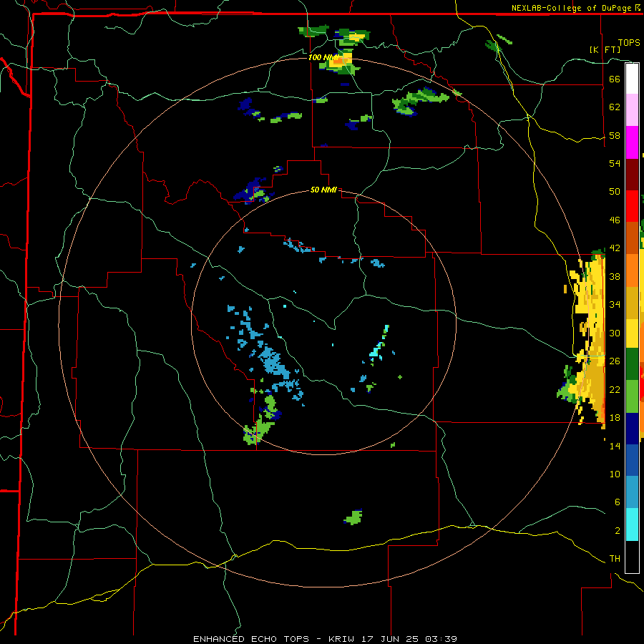Image resolution: width=644 pixels, height=644 pixels.
Task: Select the dark green 30 kft legend swatch
Action: (x=632, y=364)
